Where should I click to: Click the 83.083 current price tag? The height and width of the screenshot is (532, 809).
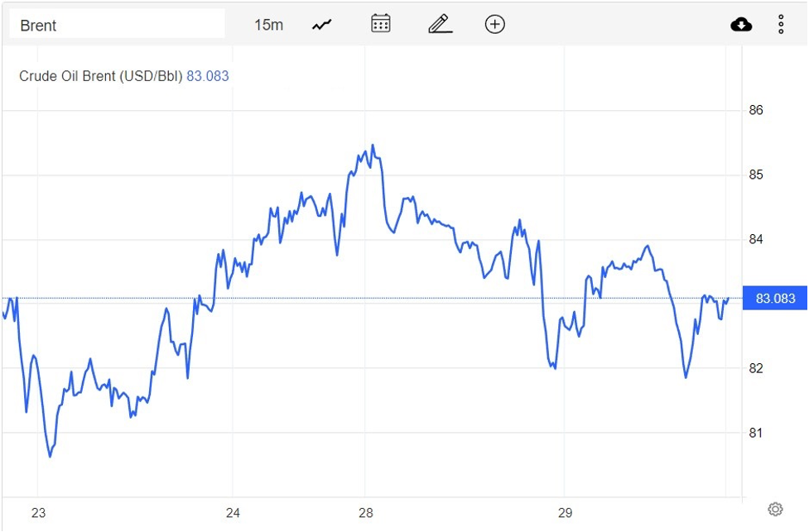[775, 298]
